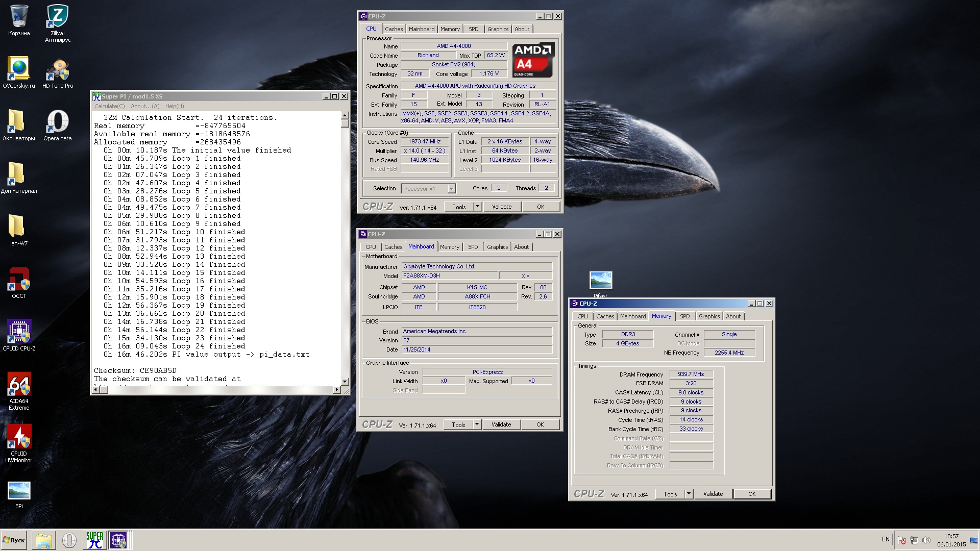Click the Super PI vertical scrollbar down arrow
This screenshot has width=980, height=551.
tap(345, 382)
